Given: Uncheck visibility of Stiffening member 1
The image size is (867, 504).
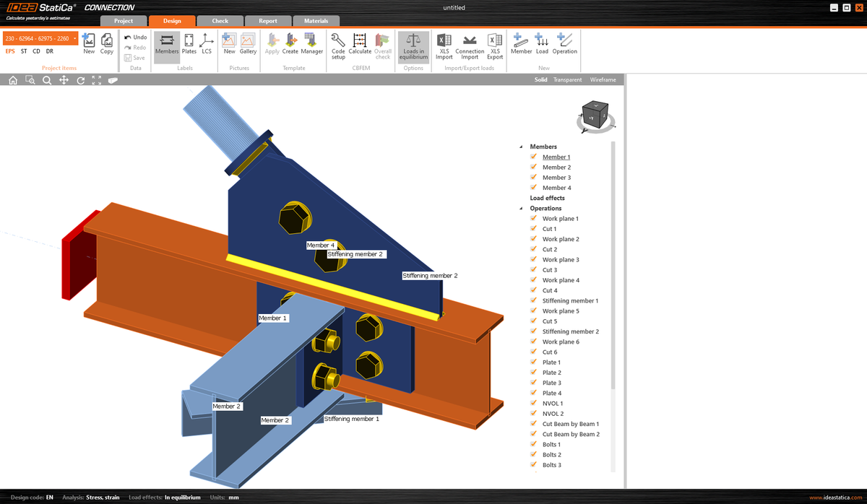Looking at the screenshot, I should coord(532,300).
